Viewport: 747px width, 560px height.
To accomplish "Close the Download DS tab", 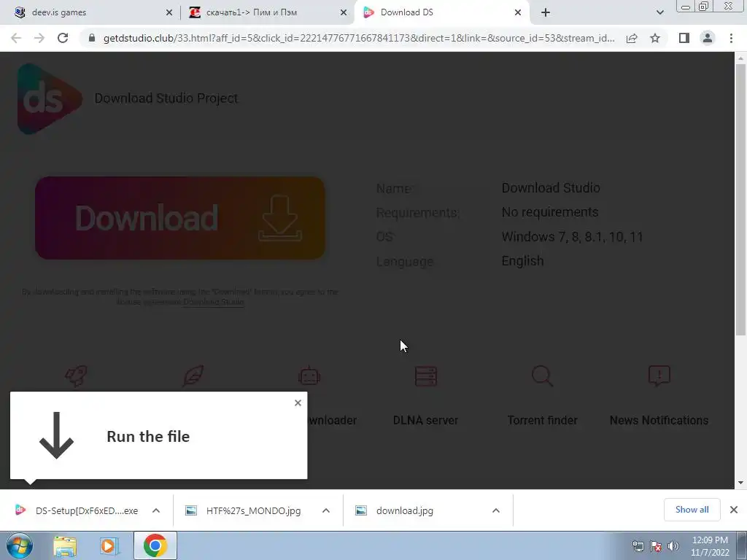I will [518, 13].
